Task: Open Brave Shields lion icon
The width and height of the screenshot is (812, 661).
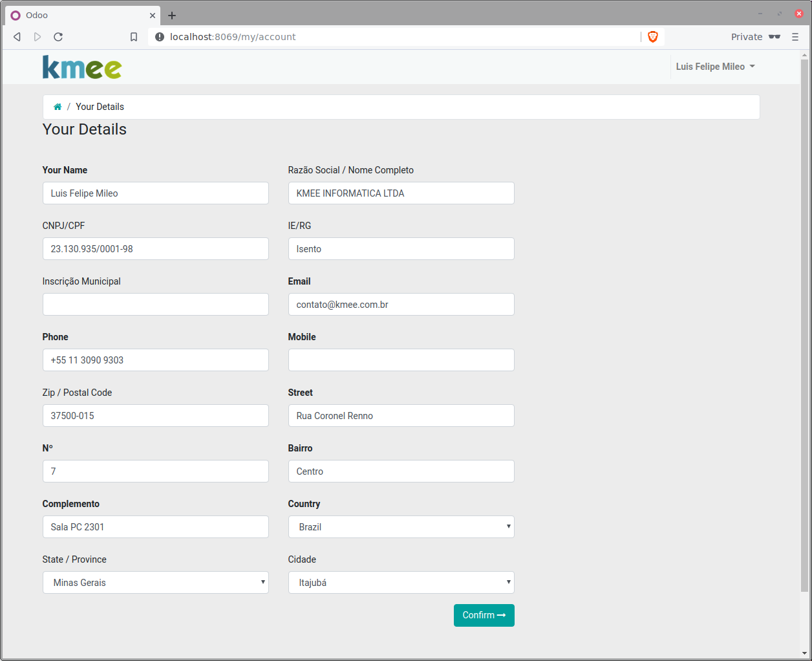Action: [x=653, y=37]
